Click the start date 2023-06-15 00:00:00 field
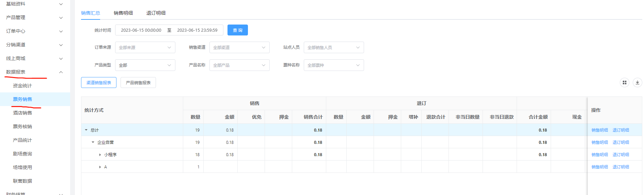This screenshot has height=195, width=644. (x=141, y=30)
